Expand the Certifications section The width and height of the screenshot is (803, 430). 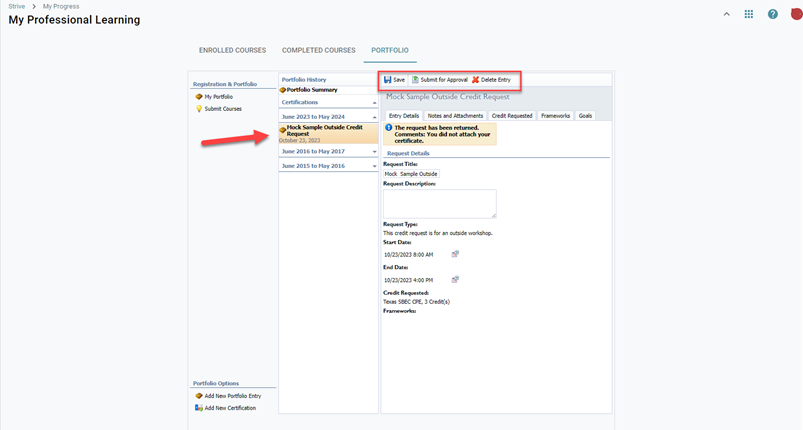[375, 103]
